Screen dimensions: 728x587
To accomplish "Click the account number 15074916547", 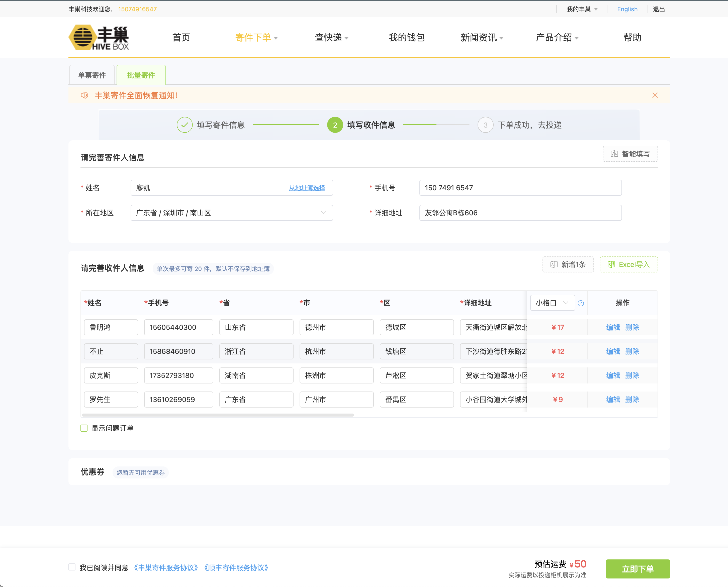I will coord(137,9).
